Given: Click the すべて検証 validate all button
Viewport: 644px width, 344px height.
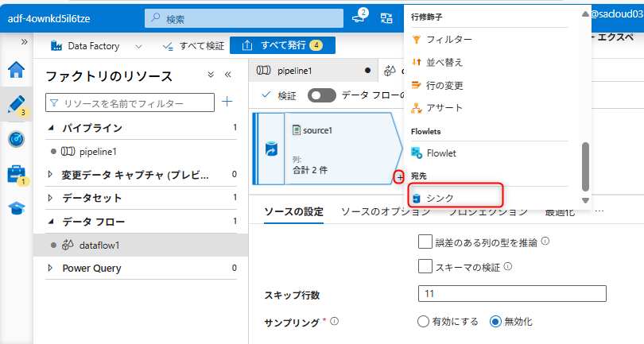Looking at the screenshot, I should (192, 46).
